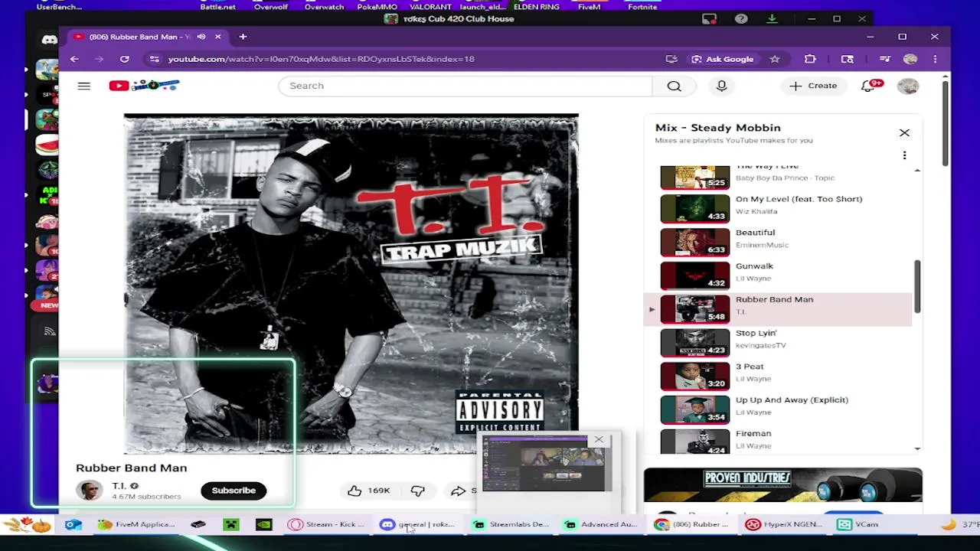Click the Create button
The width and height of the screenshot is (980, 551).
point(813,86)
